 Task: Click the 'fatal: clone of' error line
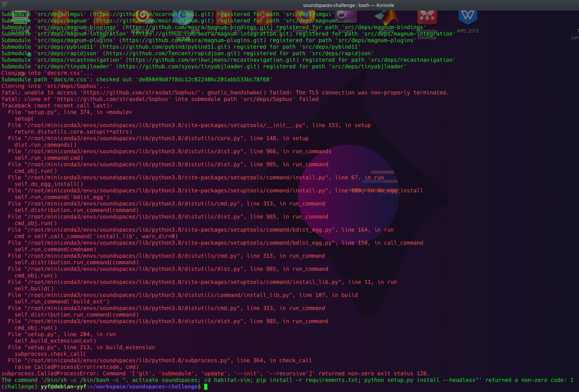(160, 99)
